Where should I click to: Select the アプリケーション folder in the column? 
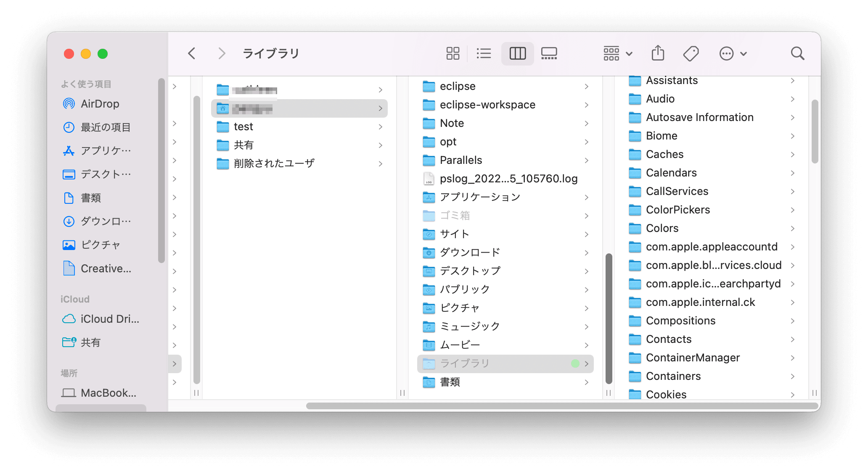tap(505, 197)
